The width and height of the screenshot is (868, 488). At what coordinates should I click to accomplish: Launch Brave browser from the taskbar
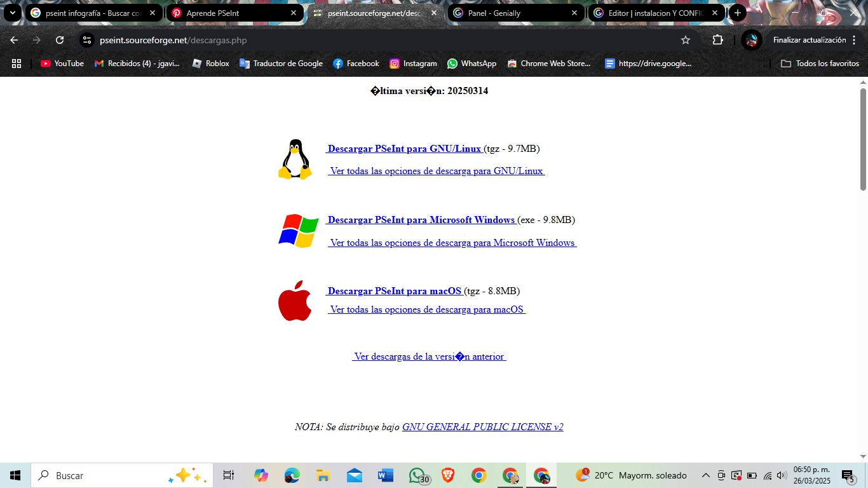coord(447,475)
